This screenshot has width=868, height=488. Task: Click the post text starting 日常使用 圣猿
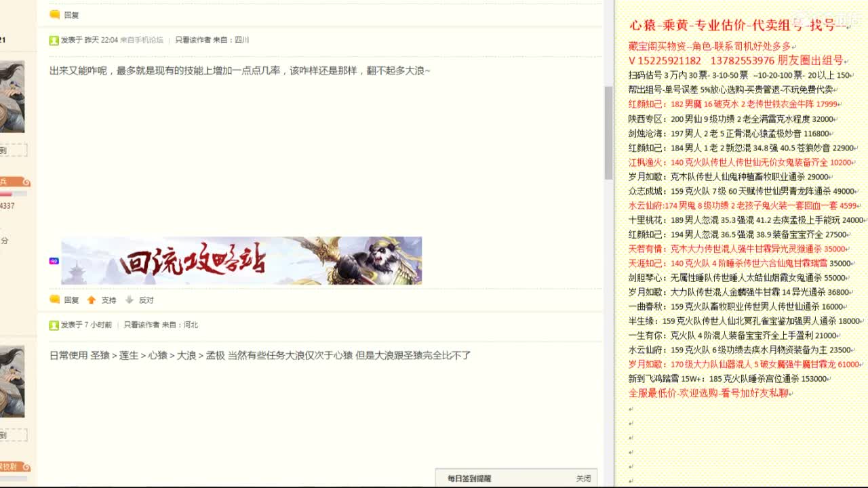[x=260, y=355]
